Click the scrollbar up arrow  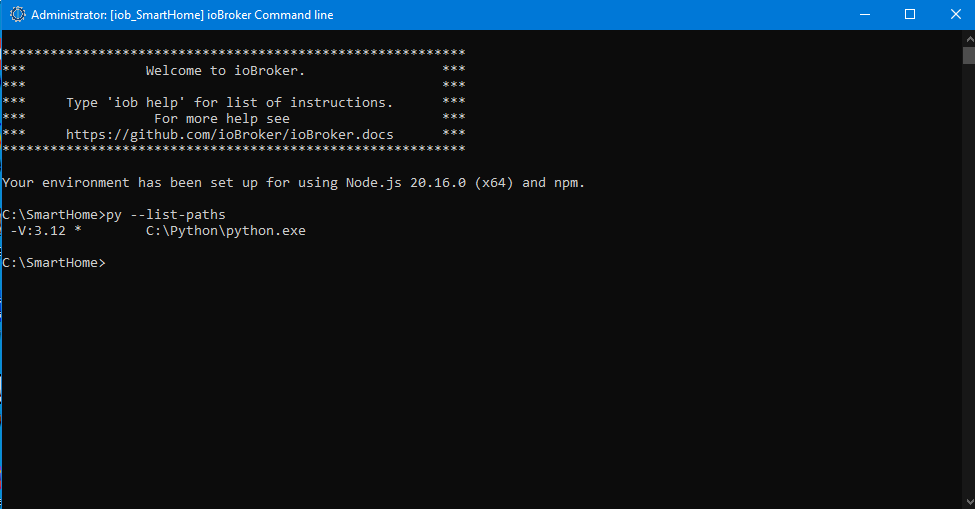(x=969, y=39)
